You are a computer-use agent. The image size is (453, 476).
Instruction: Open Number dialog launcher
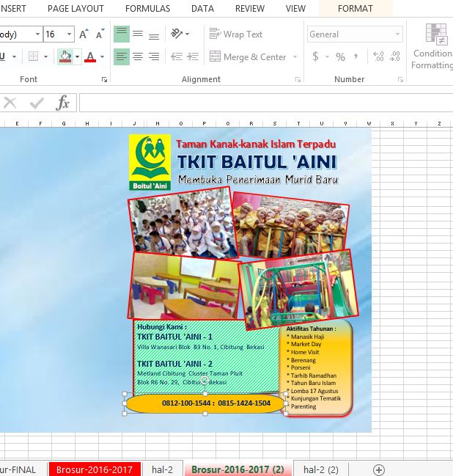click(400, 79)
